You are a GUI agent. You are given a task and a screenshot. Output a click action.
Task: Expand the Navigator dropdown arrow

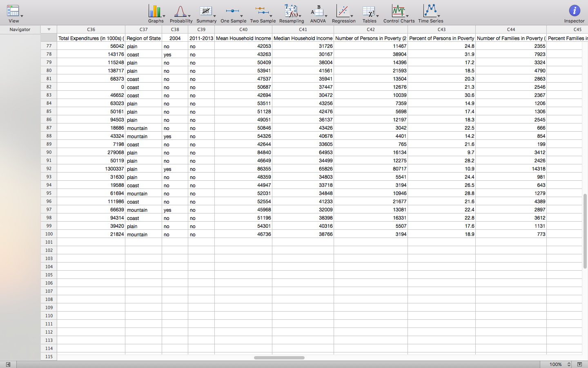[49, 29]
